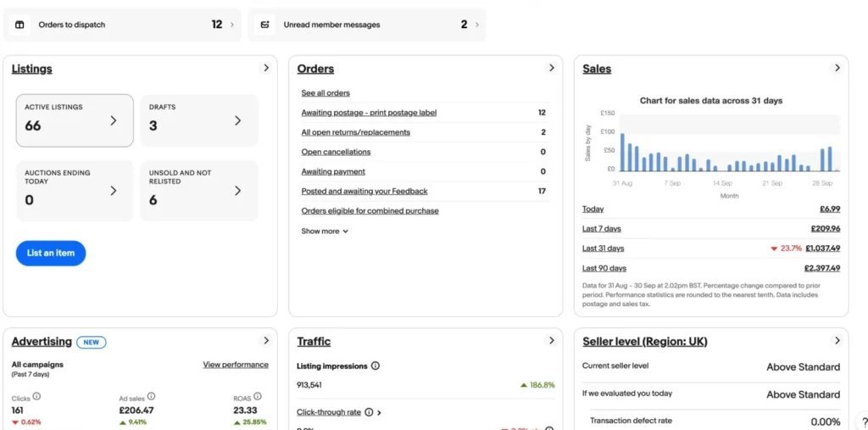Open the Unread member messages chevron arrow

click(x=476, y=25)
